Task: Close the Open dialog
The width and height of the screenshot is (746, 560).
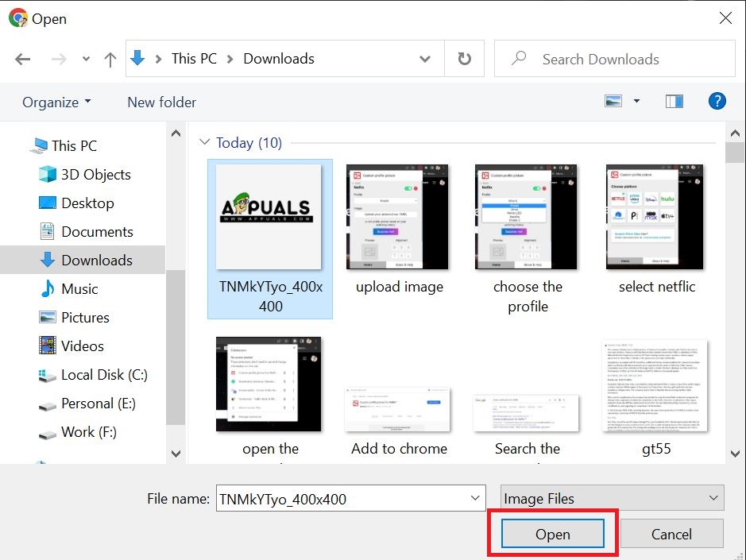Action: (725, 18)
